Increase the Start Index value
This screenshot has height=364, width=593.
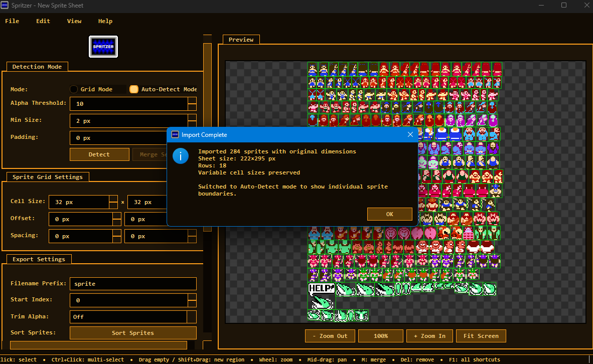click(192, 297)
